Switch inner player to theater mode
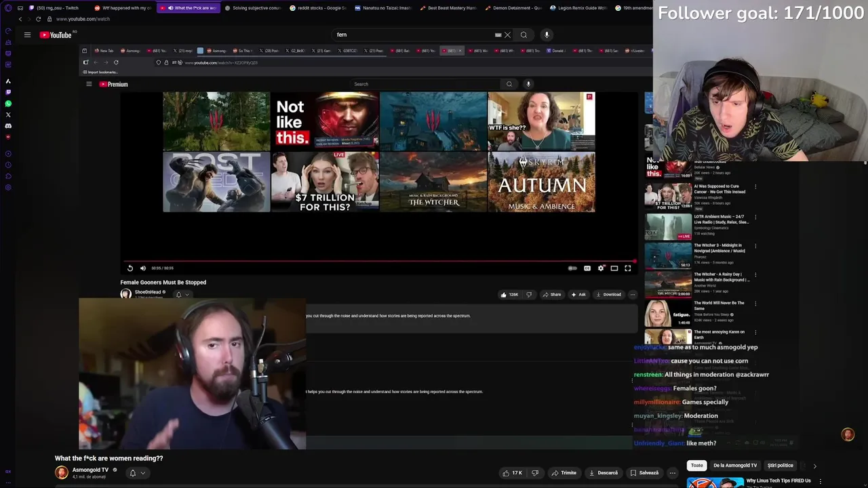868x488 pixels. [614, 268]
